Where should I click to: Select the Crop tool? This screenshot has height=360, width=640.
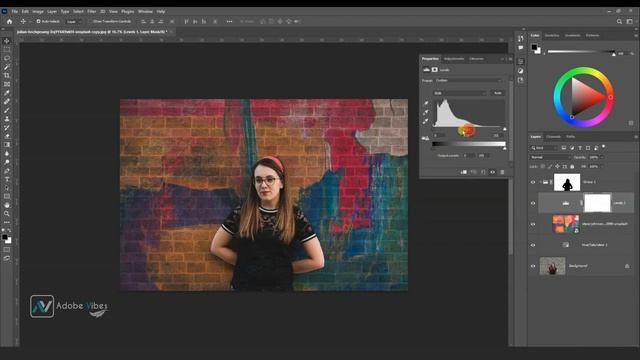click(7, 76)
